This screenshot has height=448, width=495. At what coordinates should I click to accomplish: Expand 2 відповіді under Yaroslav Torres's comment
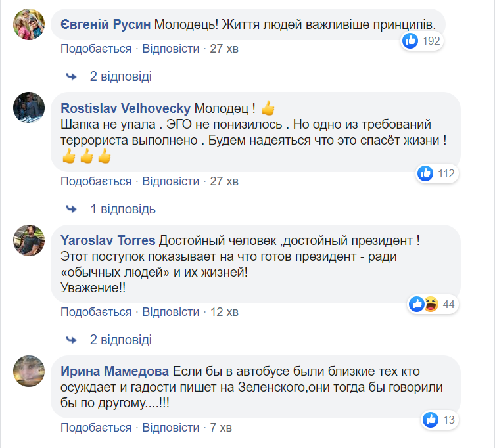121,340
